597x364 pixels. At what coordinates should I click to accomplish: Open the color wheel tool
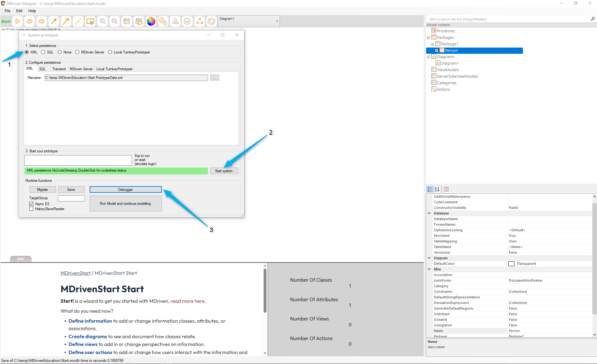click(x=151, y=21)
